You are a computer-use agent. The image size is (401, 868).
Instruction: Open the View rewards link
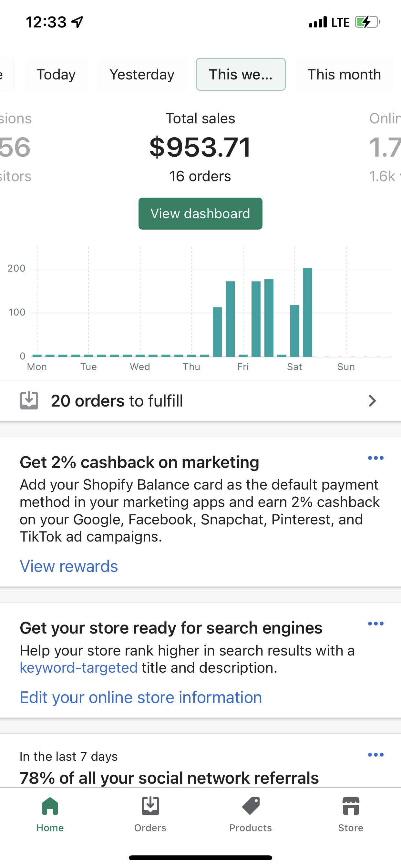[x=69, y=566]
